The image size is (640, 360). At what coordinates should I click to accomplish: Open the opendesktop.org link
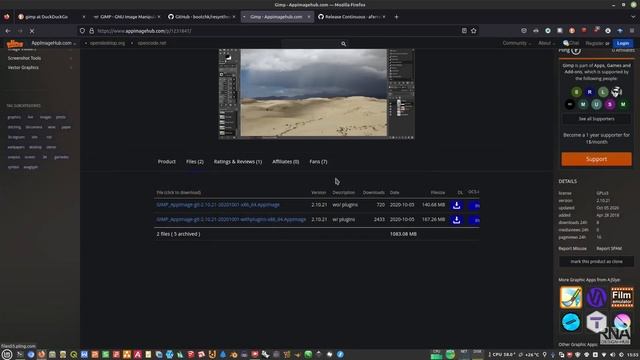tap(107, 43)
